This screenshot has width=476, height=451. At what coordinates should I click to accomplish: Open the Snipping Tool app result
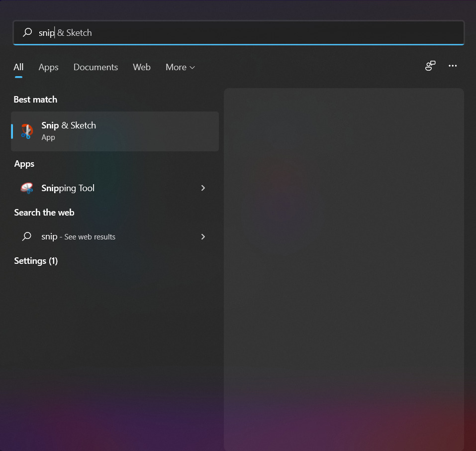click(115, 188)
